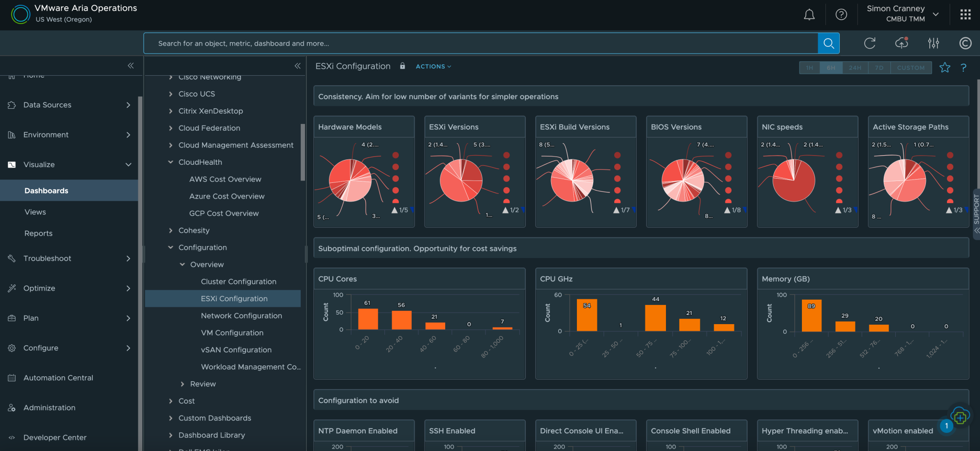Image resolution: width=980 pixels, height=451 pixels.
Task: Open the ACTIONS dropdown
Action: [x=433, y=67]
